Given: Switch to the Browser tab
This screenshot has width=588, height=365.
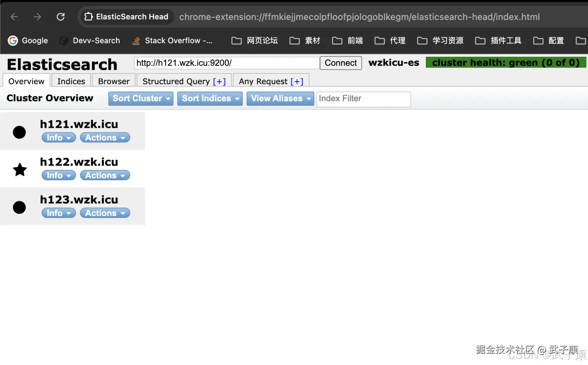Looking at the screenshot, I should (x=114, y=81).
